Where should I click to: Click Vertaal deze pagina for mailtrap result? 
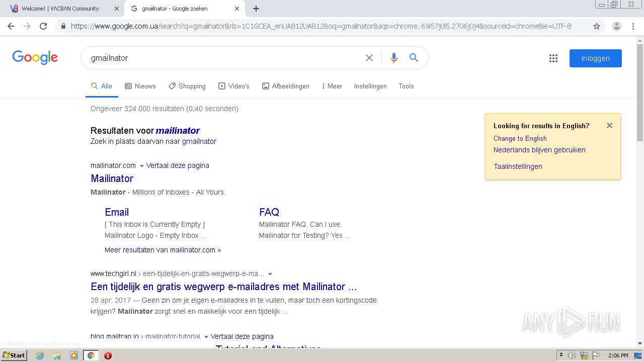[242, 336]
